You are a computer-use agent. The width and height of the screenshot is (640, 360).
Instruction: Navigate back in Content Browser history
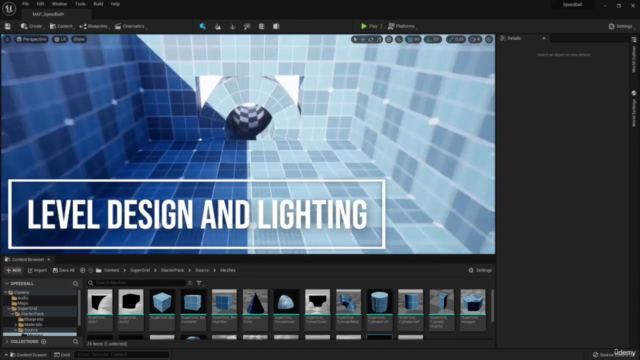82,270
